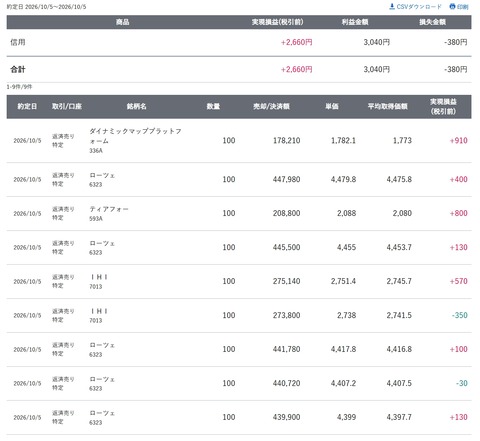The height and width of the screenshot is (441, 480).
Task: Select the 440,720 settlement amount
Action: (287, 383)
